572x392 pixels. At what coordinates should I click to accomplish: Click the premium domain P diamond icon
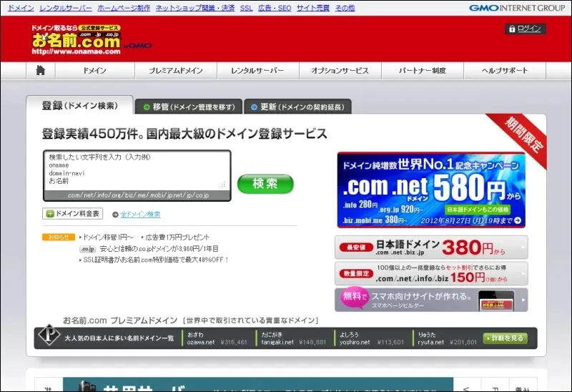tap(49, 335)
